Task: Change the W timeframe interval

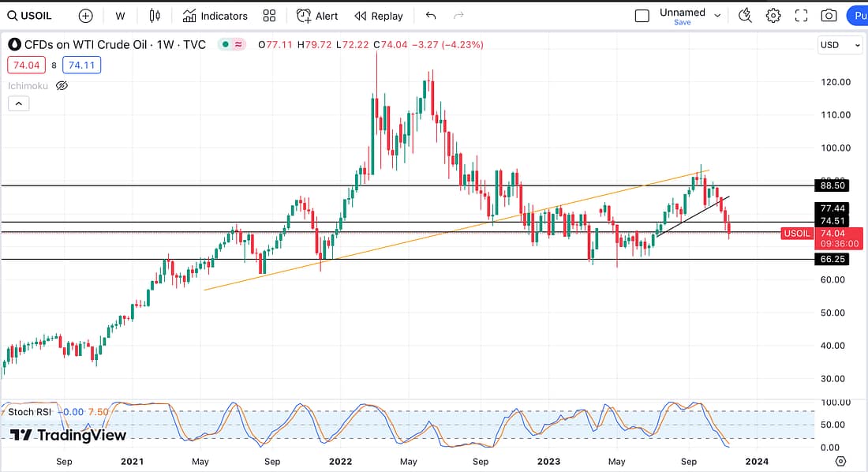Action: (x=120, y=16)
